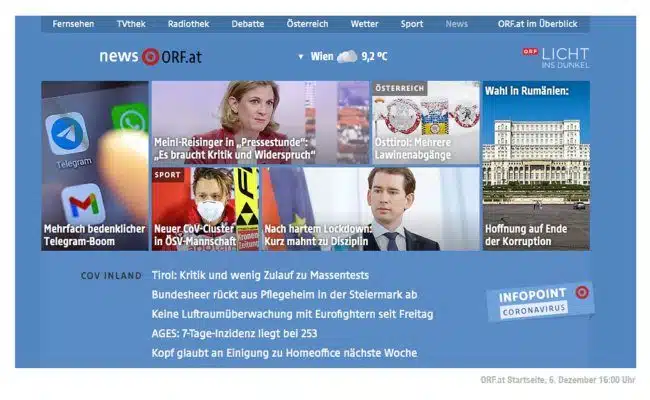Viewport: 650px width, 400px height.
Task: Open Wetter from the top navigation
Action: click(x=364, y=24)
